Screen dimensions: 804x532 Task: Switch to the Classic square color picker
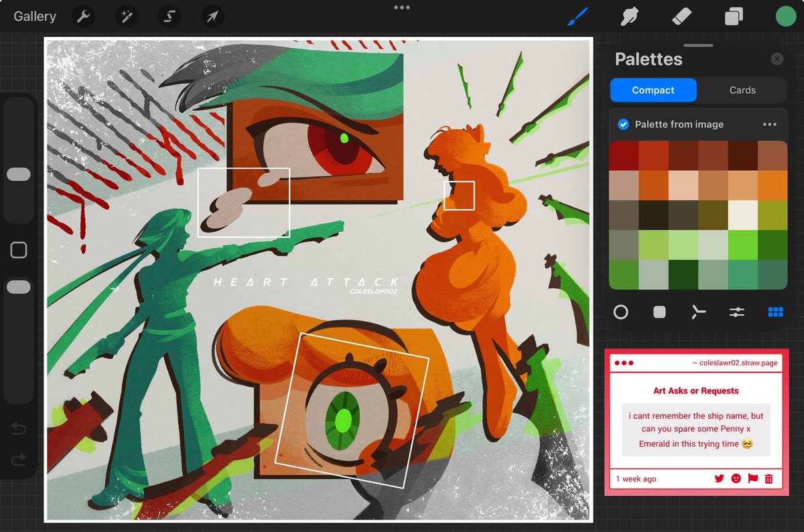click(x=660, y=312)
